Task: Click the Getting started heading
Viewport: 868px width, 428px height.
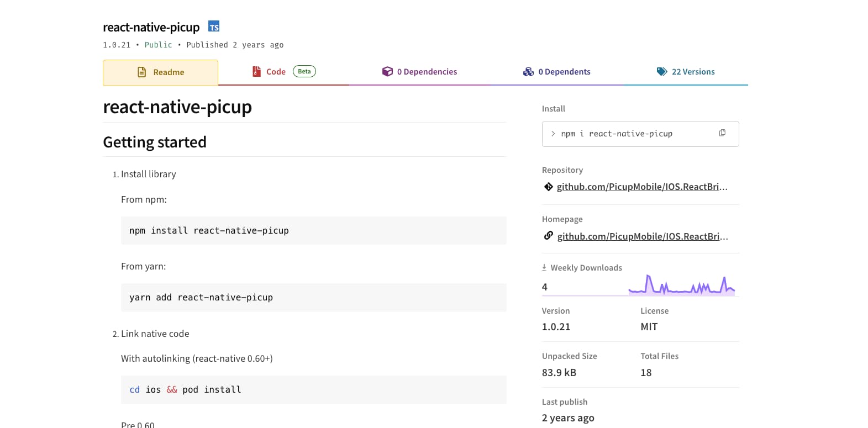Action: (x=155, y=142)
